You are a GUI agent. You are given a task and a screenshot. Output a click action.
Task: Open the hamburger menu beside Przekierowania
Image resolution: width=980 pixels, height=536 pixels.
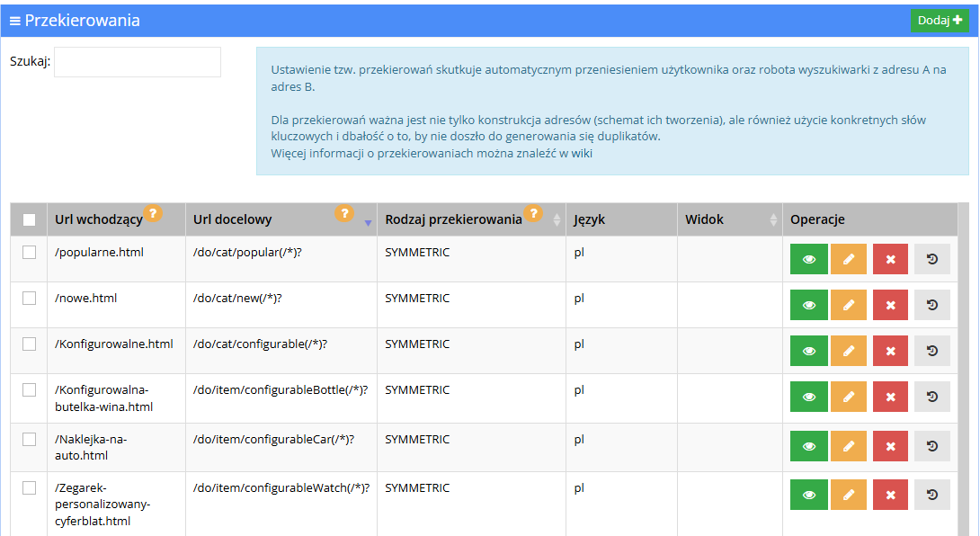tap(15, 22)
